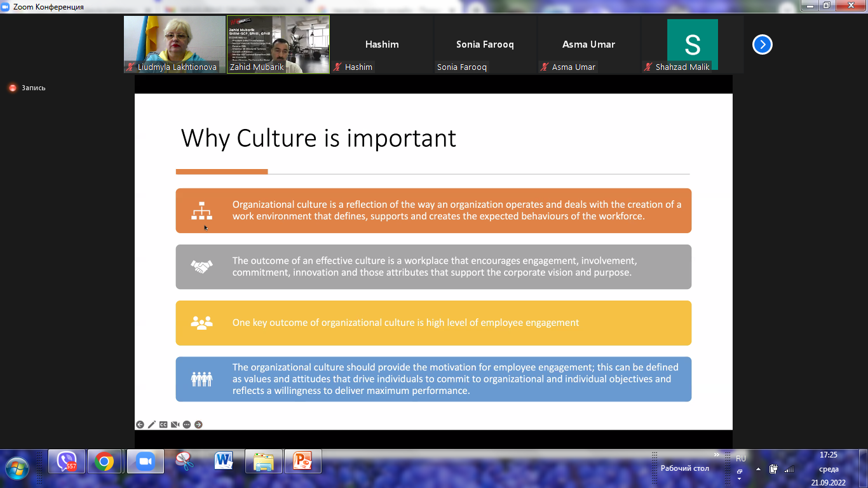
Task: Click the Рабочий стол toolbar label
Action: (684, 468)
